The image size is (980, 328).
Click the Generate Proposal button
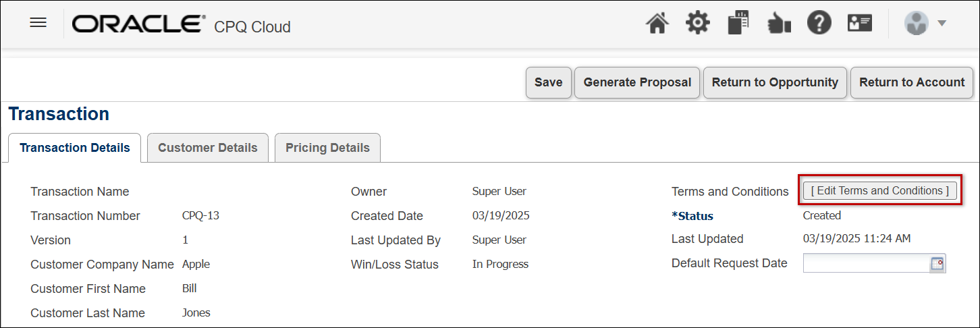tap(637, 82)
